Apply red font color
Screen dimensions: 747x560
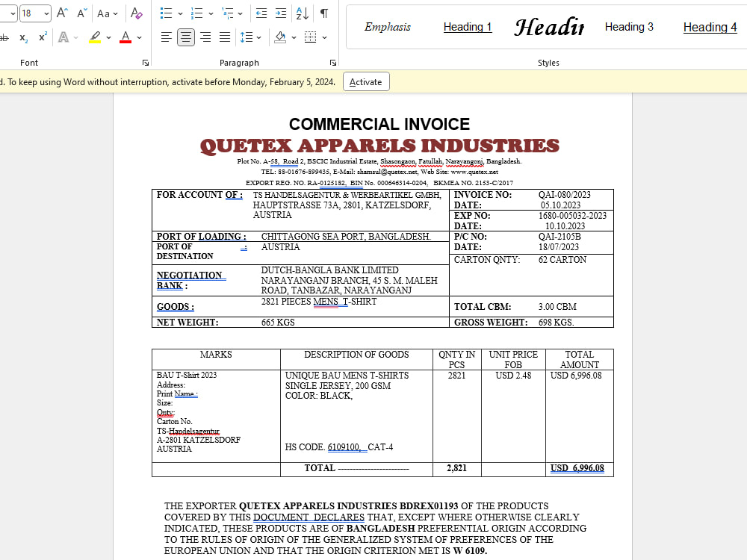[x=125, y=37]
